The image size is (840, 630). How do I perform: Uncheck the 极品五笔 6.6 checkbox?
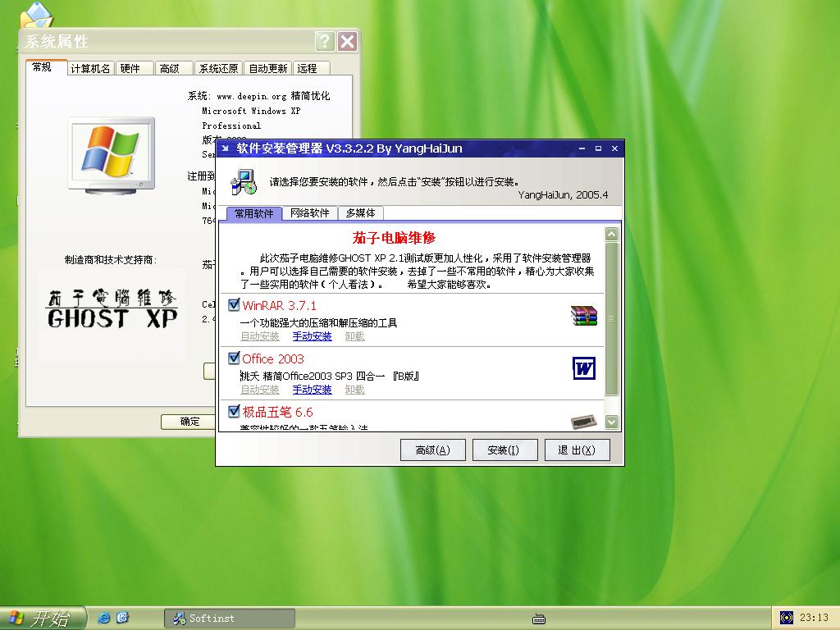click(234, 412)
